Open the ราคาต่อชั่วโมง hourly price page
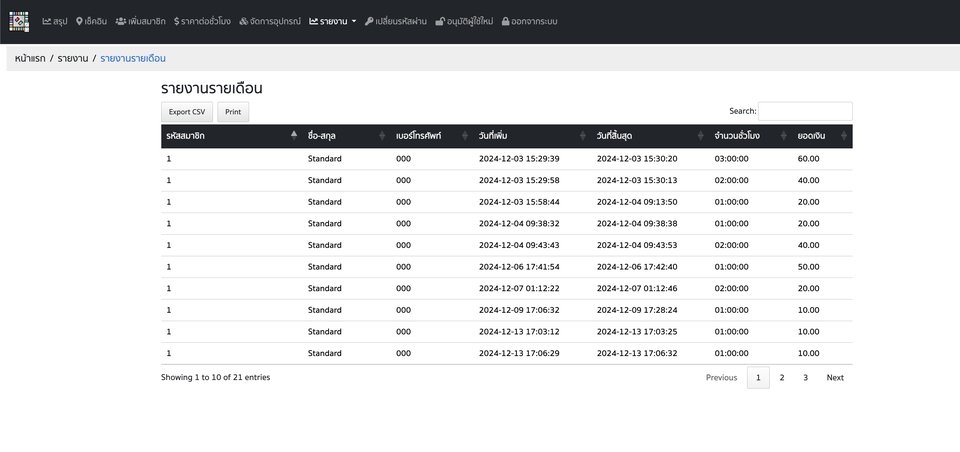Screen dimensions: 960x452 click(x=202, y=21)
